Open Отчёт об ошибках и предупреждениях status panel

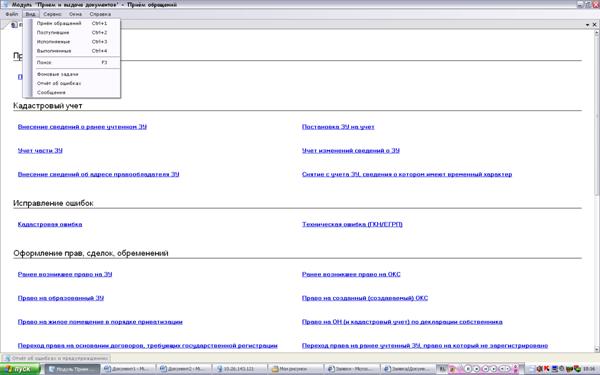coord(56,359)
